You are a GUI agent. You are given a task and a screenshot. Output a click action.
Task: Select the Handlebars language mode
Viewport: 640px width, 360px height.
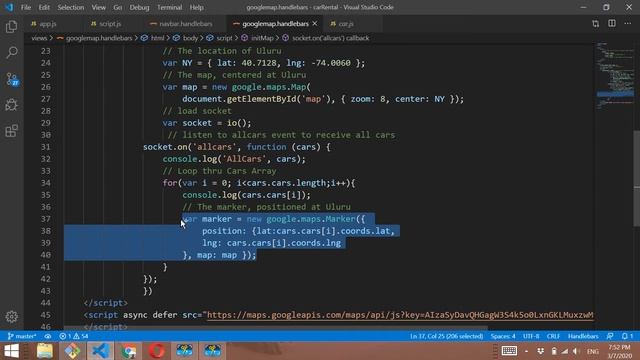tap(583, 336)
